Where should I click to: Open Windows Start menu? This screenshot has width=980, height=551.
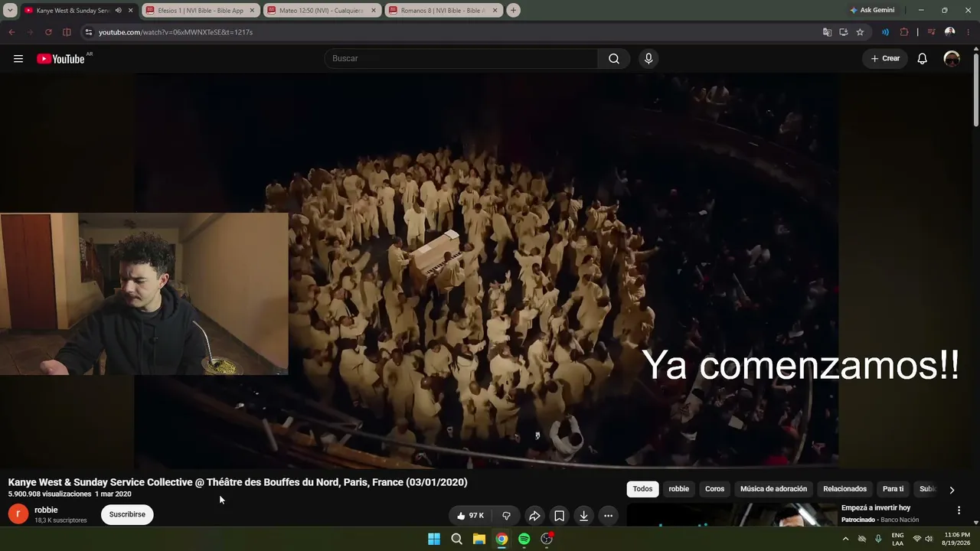[434, 539]
